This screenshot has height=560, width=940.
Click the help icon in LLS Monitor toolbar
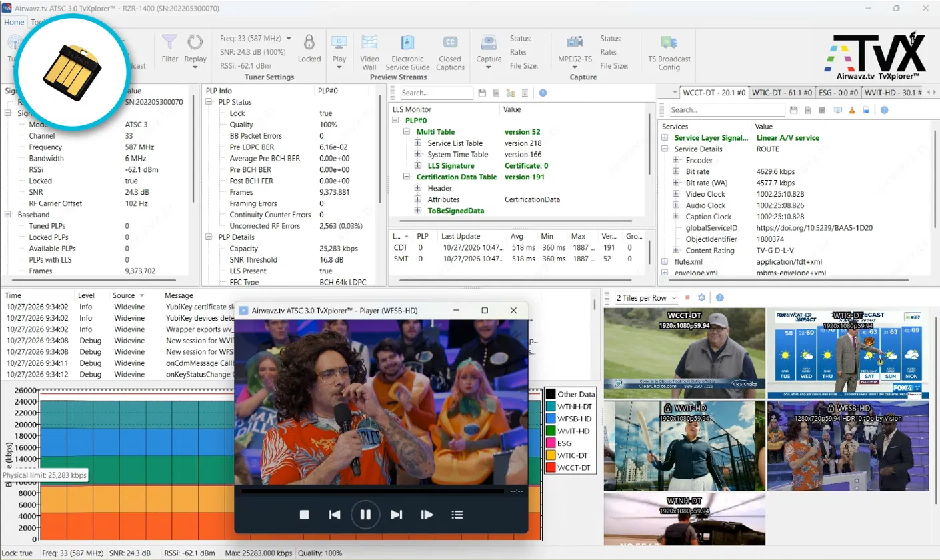click(x=543, y=93)
